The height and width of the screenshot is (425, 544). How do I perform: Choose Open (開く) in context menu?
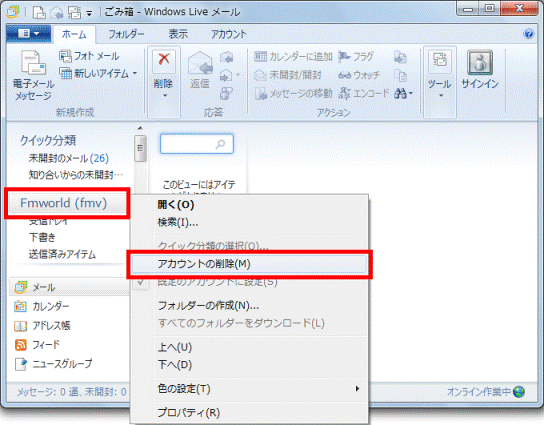point(249,205)
